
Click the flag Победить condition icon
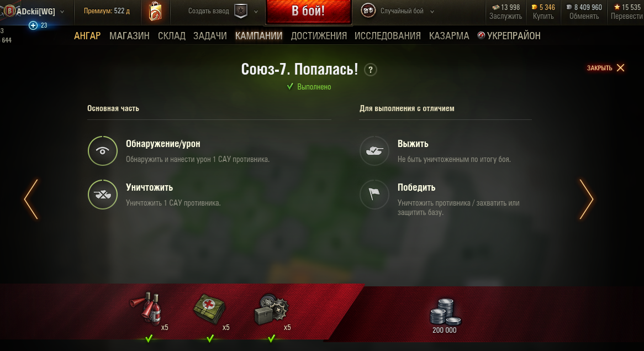click(374, 195)
